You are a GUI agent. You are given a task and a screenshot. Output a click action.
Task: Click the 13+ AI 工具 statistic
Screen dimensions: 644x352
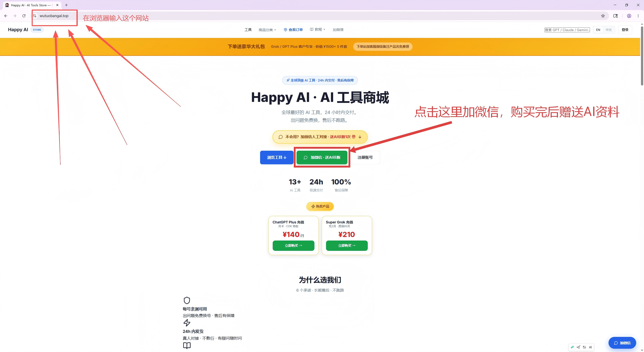click(295, 185)
